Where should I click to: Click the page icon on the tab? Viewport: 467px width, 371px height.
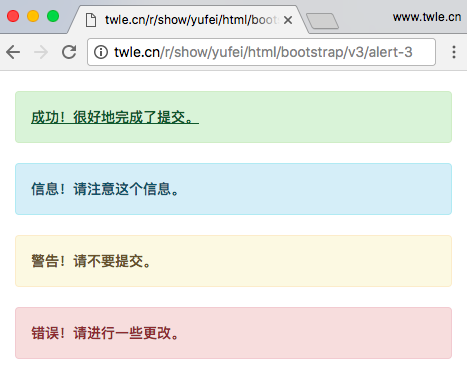[91, 20]
